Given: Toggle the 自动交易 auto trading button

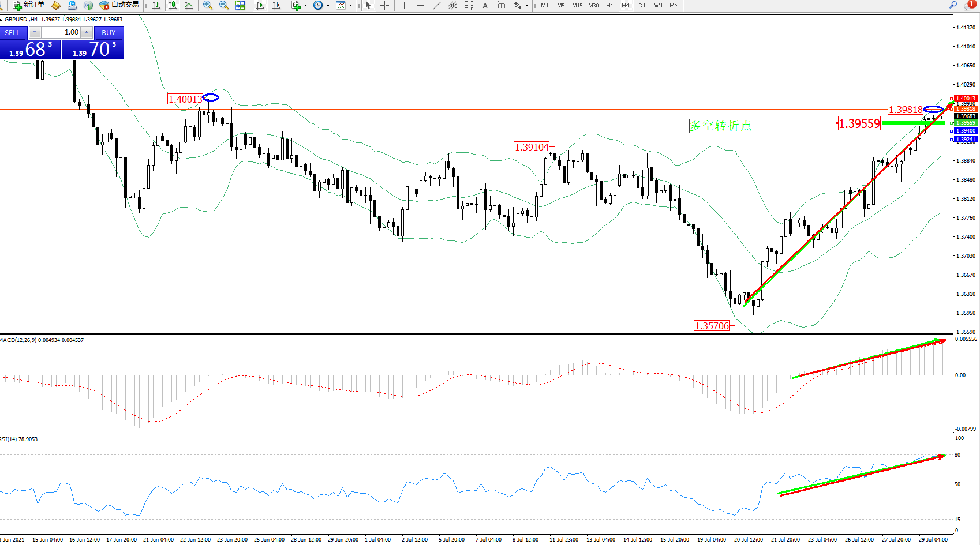Looking at the screenshot, I should pos(119,5).
